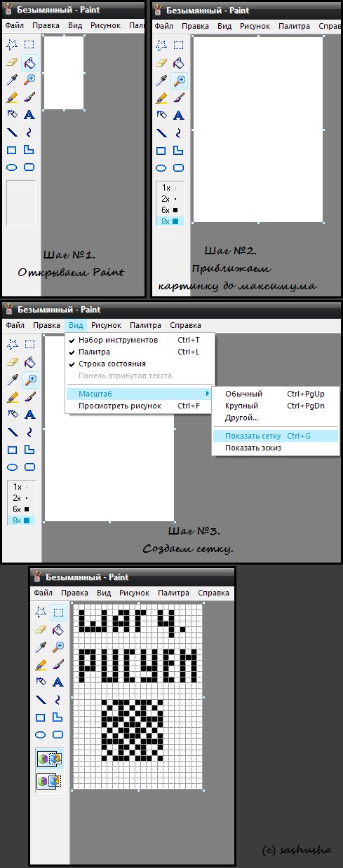Open 'Рисунок' menu in Step 2 window
The height and width of the screenshot is (868, 343).
click(255, 25)
